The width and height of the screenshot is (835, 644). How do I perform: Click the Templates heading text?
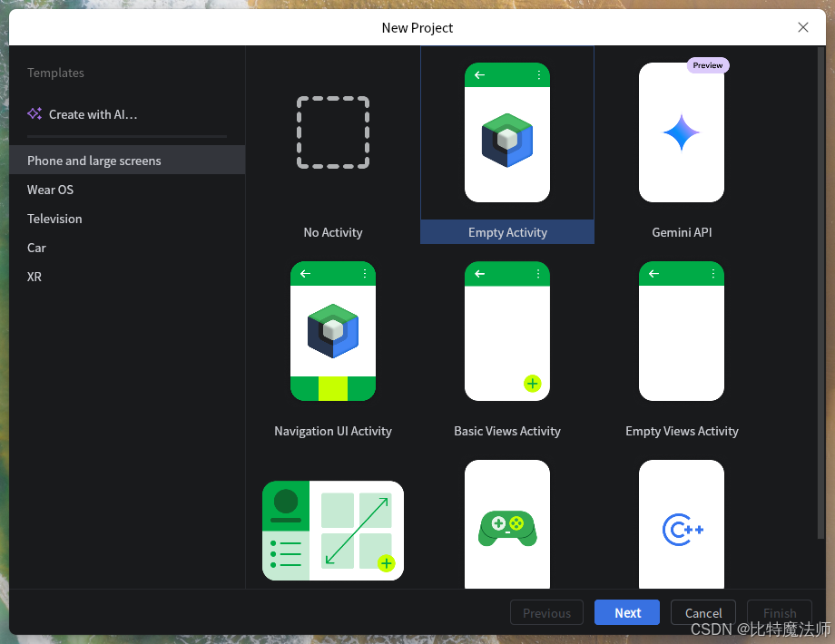tap(55, 73)
